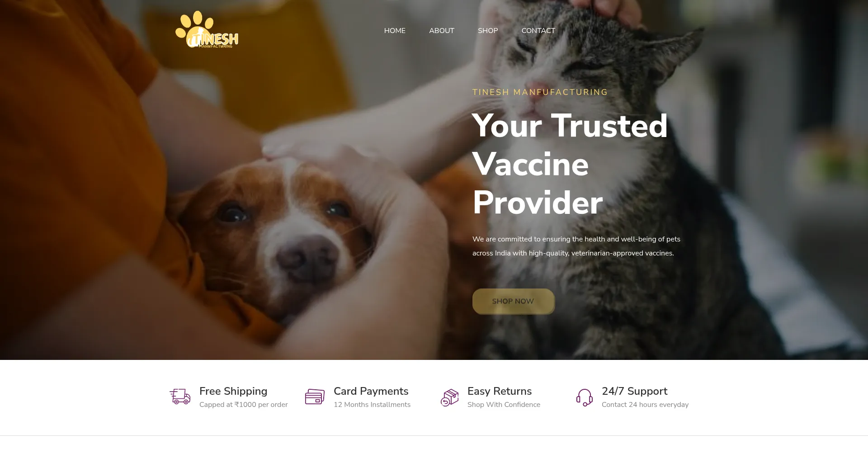Go to the ABOUT page

tap(442, 31)
